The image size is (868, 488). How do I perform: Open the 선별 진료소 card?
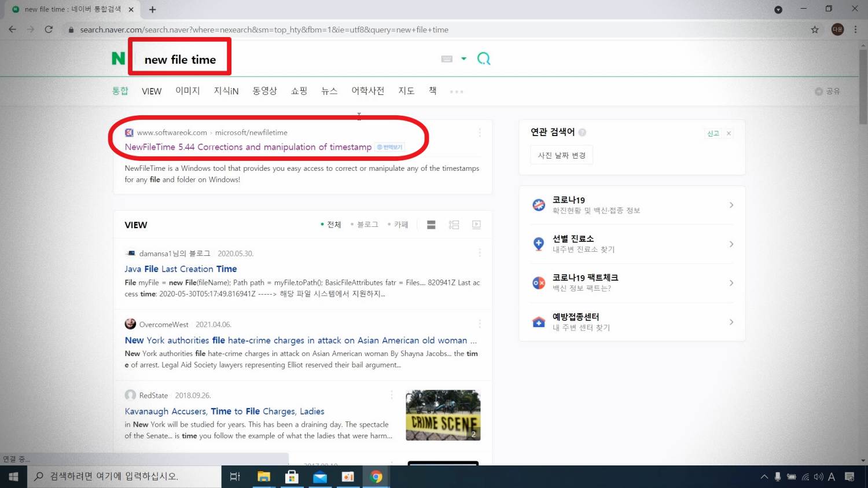click(x=632, y=244)
